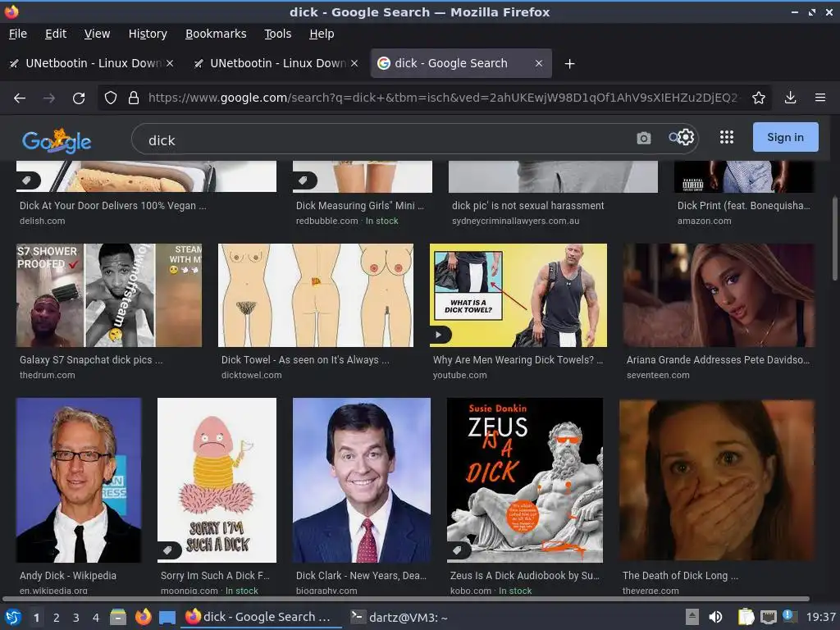The image size is (840, 630).
Task: Open the Bookmarks menu
Action: coord(216,34)
